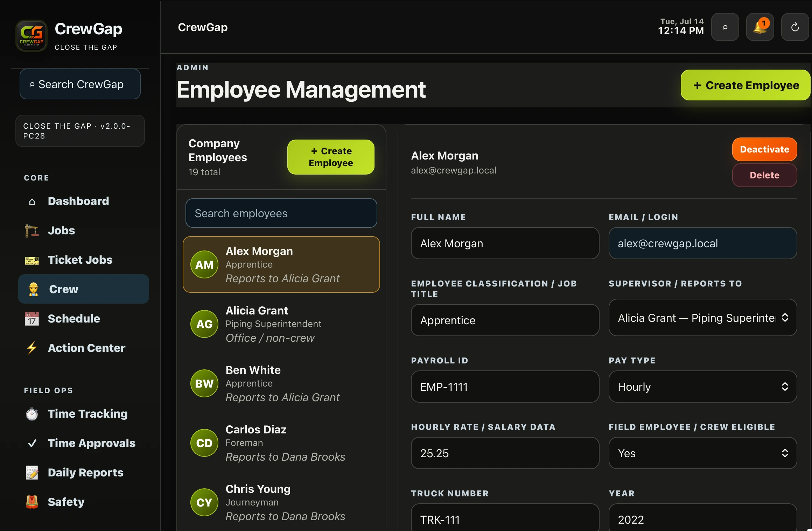
Task: Click 'Reports to Dana Brooks' under Carlos Diaz
Action: pos(285,457)
